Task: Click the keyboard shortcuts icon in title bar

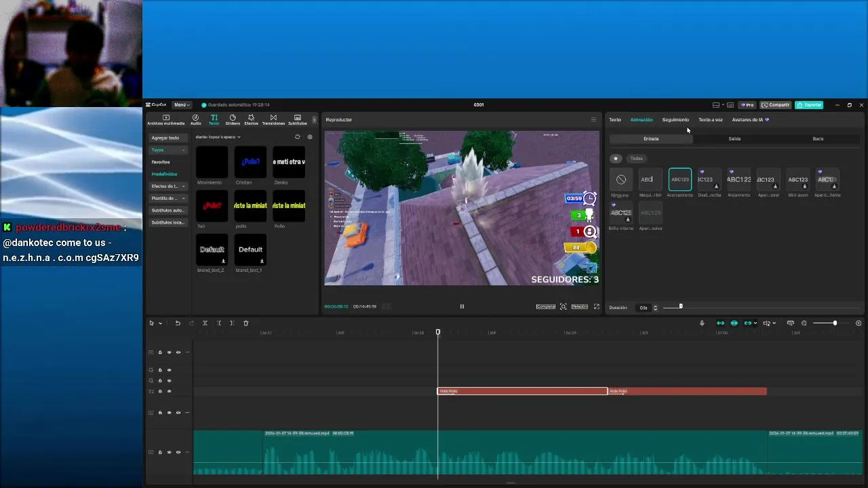Action: click(730, 105)
